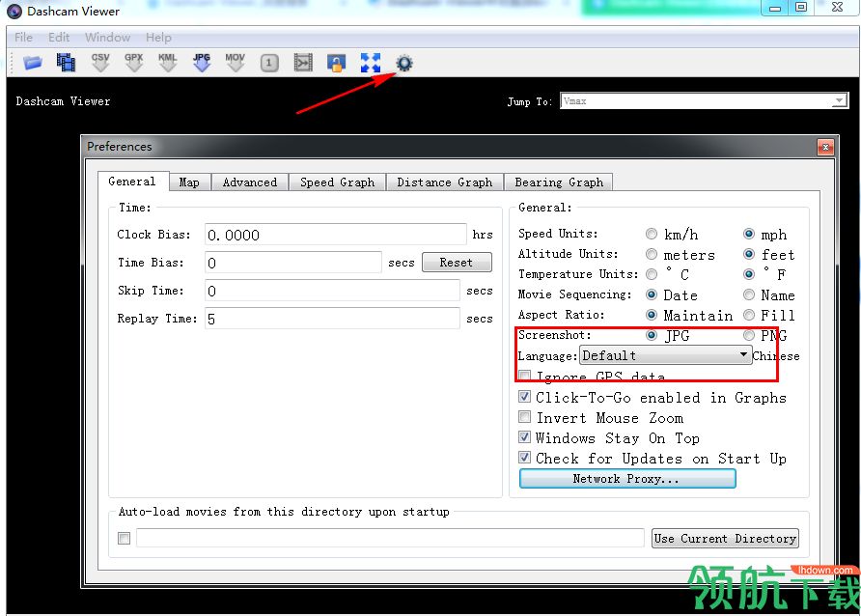Image resolution: width=861 pixels, height=616 pixels.
Task: Toggle Ignore GPS data checkbox
Action: [x=525, y=377]
